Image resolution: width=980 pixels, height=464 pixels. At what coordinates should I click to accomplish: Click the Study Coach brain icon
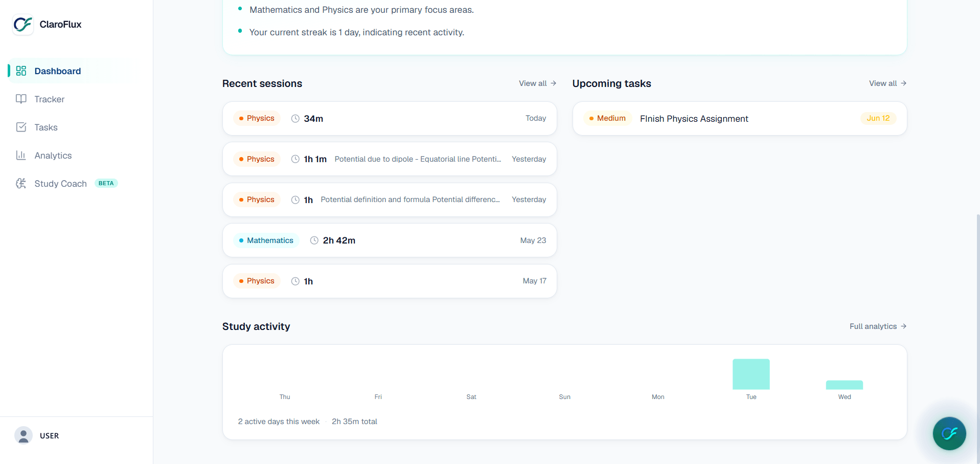coord(21,184)
